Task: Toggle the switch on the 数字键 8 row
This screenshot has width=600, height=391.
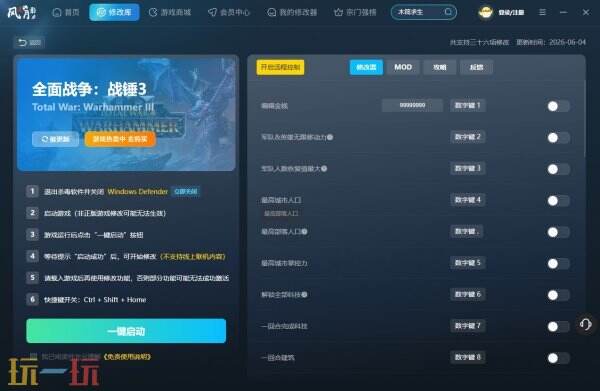Action: (558, 358)
